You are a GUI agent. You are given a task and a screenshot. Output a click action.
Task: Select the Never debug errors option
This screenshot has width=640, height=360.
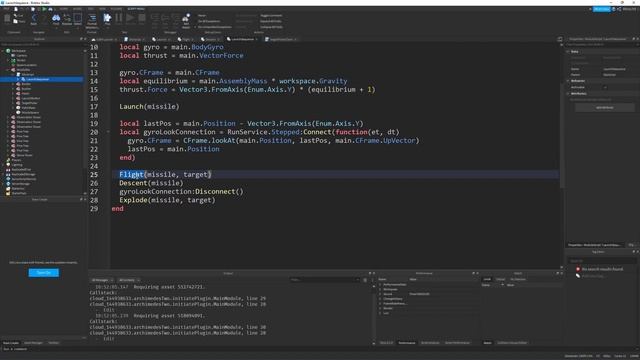tap(202, 16)
